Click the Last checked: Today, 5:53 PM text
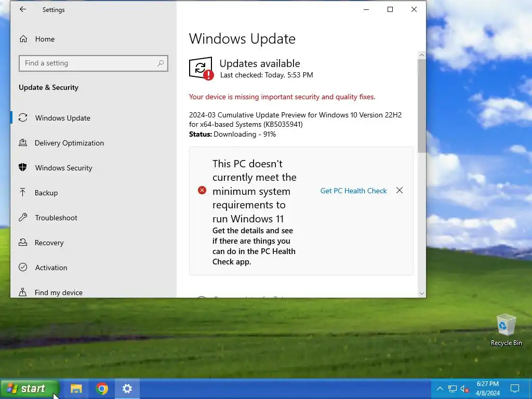The width and height of the screenshot is (532, 399). pos(267,75)
